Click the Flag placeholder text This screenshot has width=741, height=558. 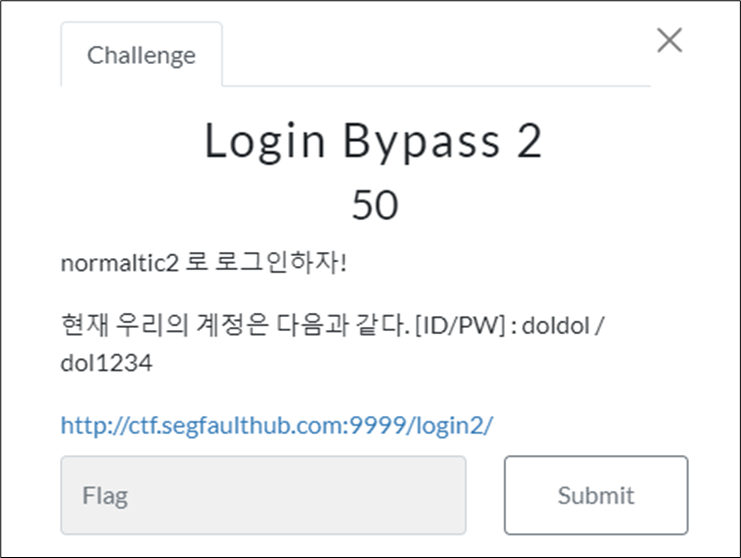tap(105, 496)
